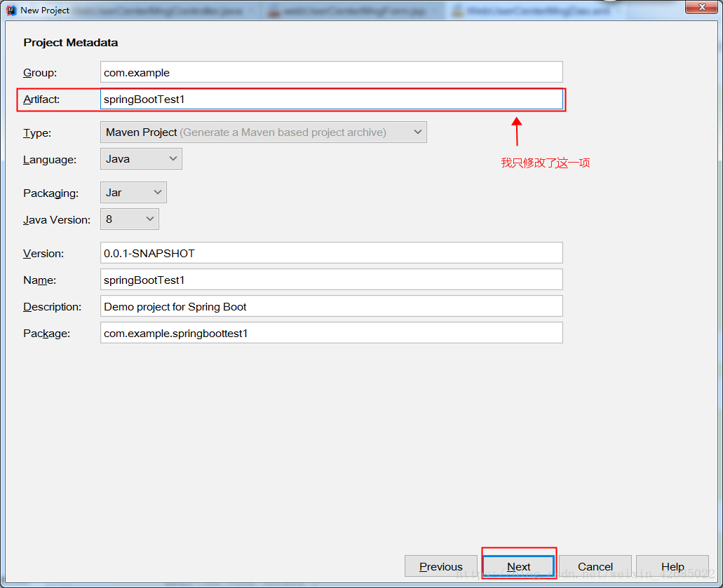Focus the Package field com.example.springboottest1
Screen dimensions: 723x588
point(331,333)
